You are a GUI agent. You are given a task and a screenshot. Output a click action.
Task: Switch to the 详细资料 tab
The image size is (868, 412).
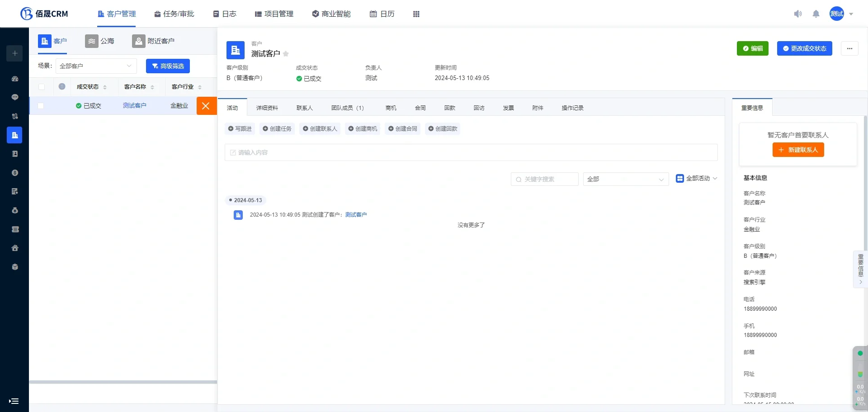click(268, 108)
